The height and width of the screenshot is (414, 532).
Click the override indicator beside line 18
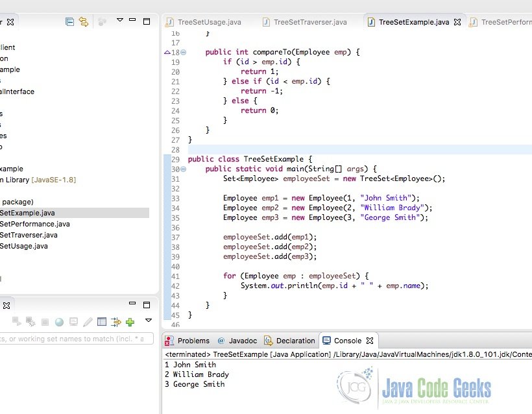pyautogui.click(x=167, y=52)
